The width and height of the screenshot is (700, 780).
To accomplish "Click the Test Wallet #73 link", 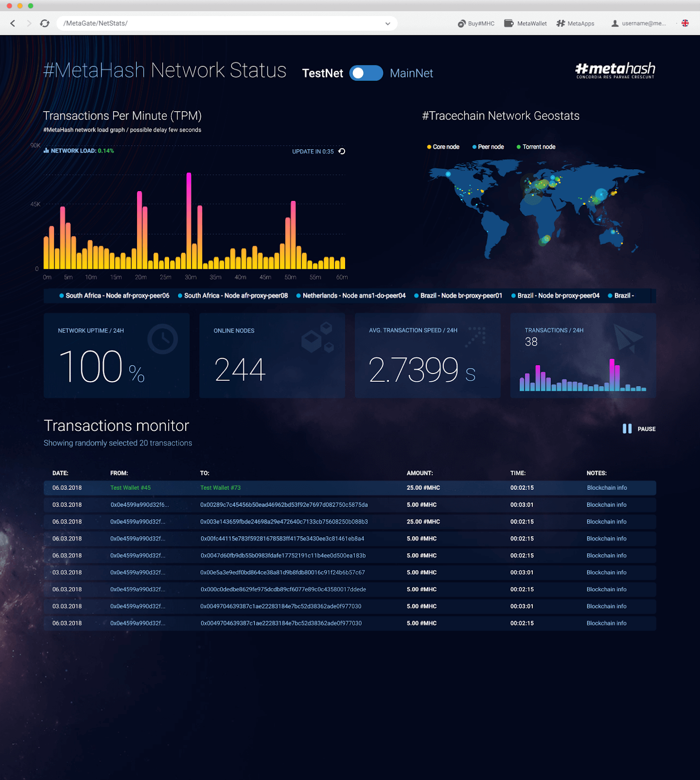I will (220, 487).
